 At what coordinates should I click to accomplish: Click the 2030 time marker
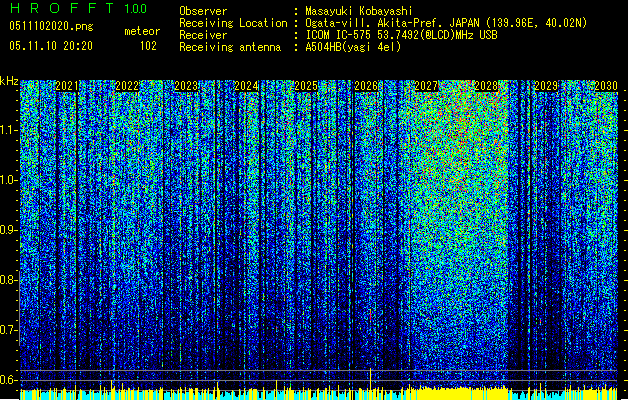point(606,86)
